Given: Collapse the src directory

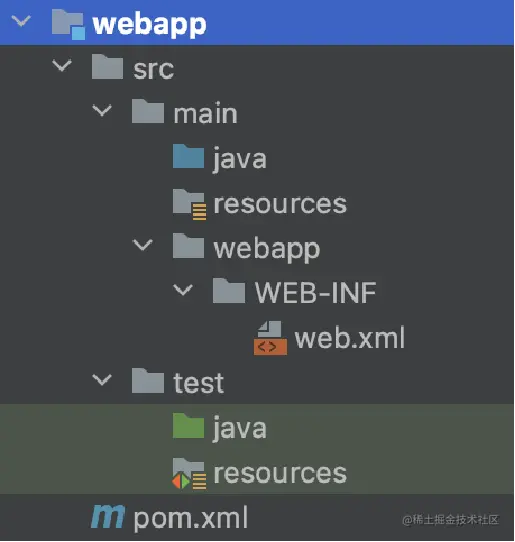Looking at the screenshot, I should coord(62,65).
